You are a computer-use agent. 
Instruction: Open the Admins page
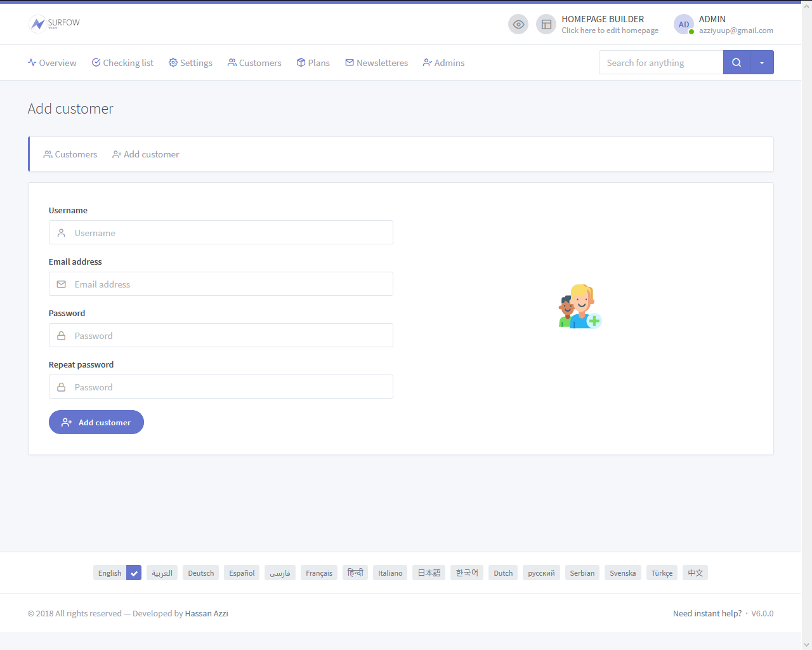pyautogui.click(x=443, y=63)
